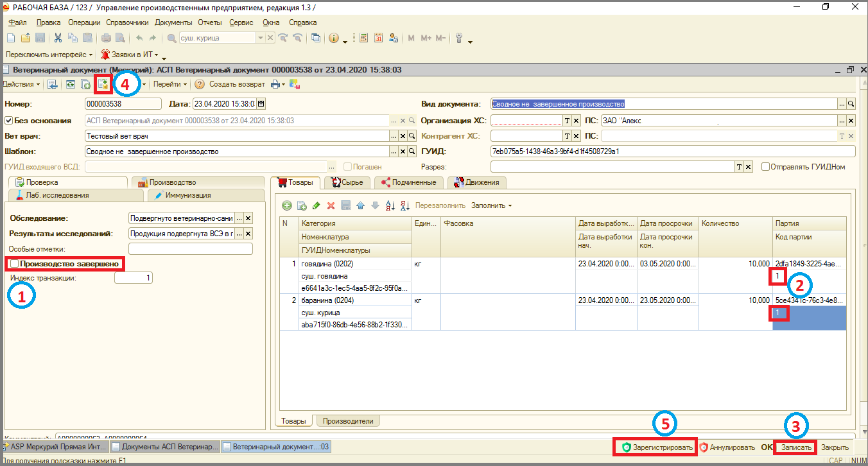Open the Отчеты menu

pos(210,22)
